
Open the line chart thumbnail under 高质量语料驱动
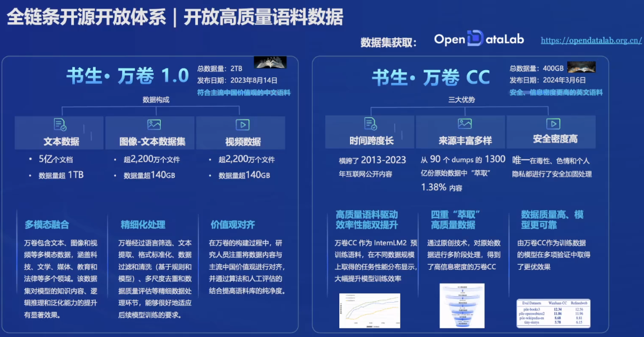pyautogui.click(x=370, y=311)
